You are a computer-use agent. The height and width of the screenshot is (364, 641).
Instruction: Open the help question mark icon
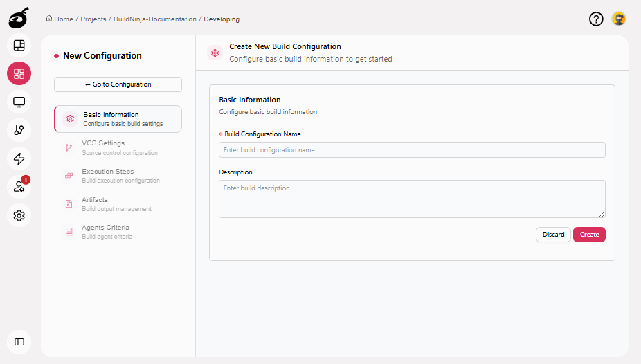pyautogui.click(x=596, y=19)
